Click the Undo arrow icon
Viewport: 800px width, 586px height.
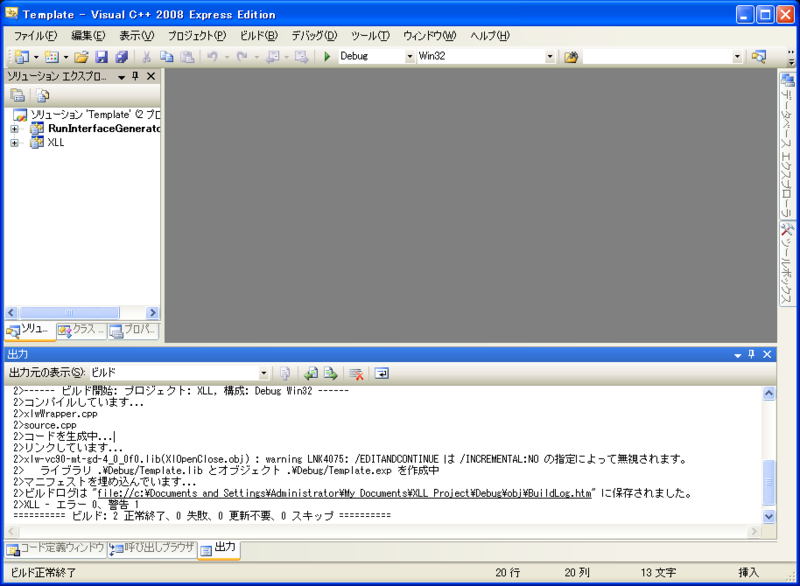click(213, 57)
